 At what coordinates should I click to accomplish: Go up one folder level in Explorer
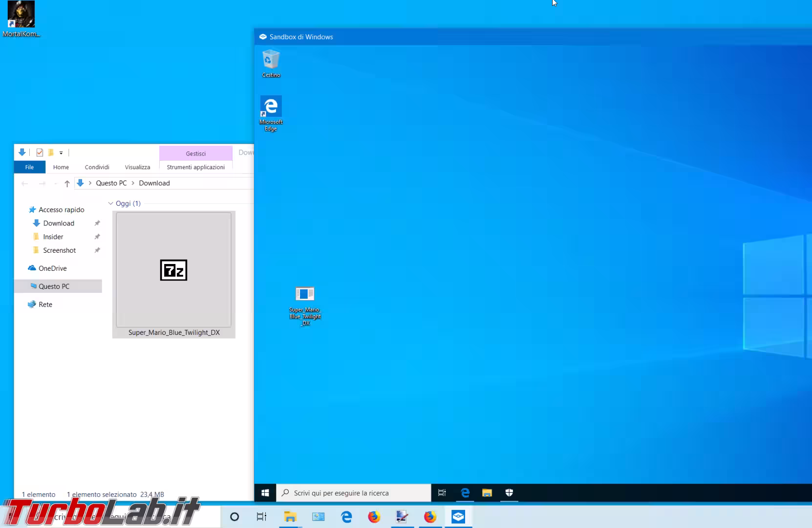coord(67,183)
